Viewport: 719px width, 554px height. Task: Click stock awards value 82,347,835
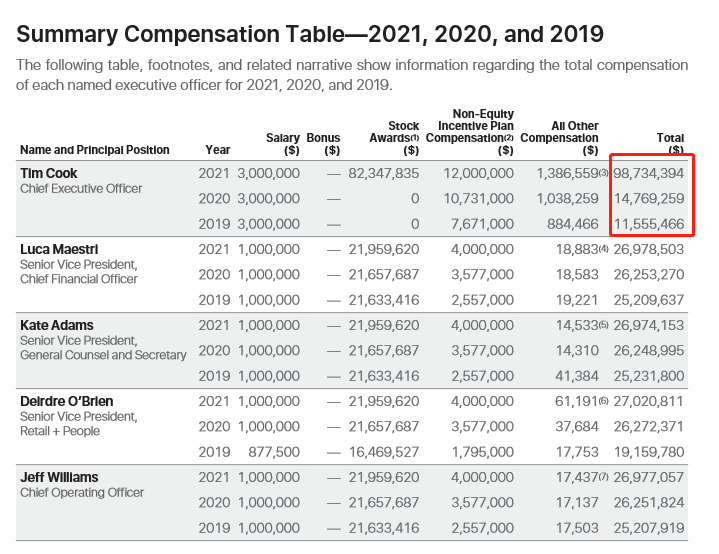[x=383, y=173]
